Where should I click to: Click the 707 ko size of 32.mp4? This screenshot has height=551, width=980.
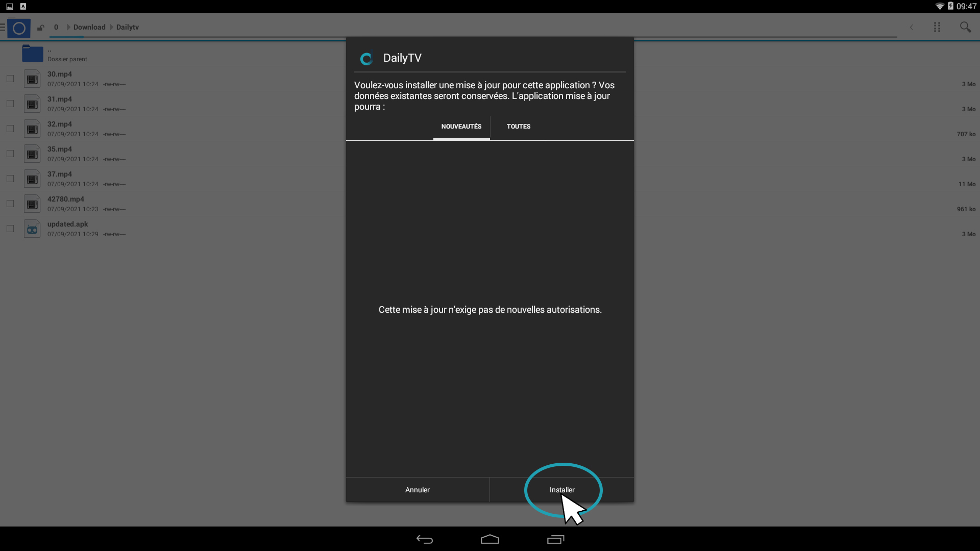[x=966, y=134]
